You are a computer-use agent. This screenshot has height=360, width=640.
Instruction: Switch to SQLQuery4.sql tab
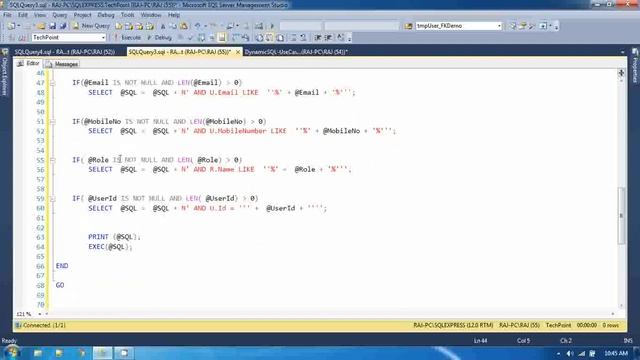click(64, 52)
